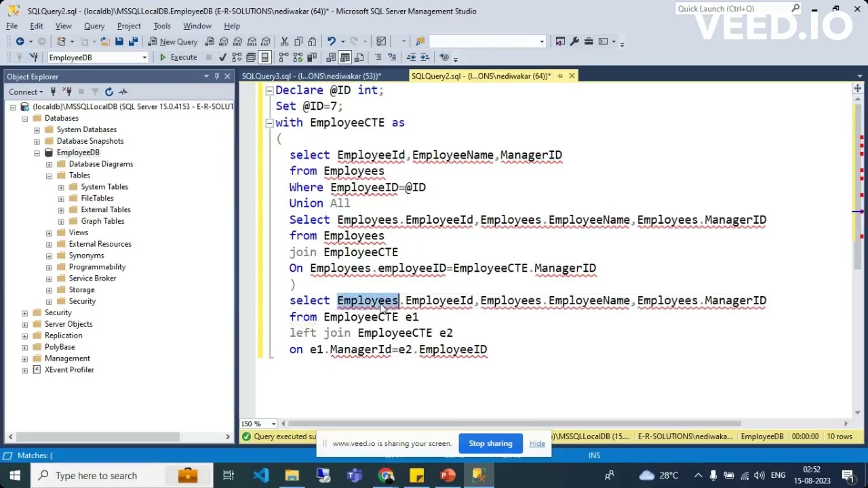Click the Open File icon in toolbar

[105, 41]
